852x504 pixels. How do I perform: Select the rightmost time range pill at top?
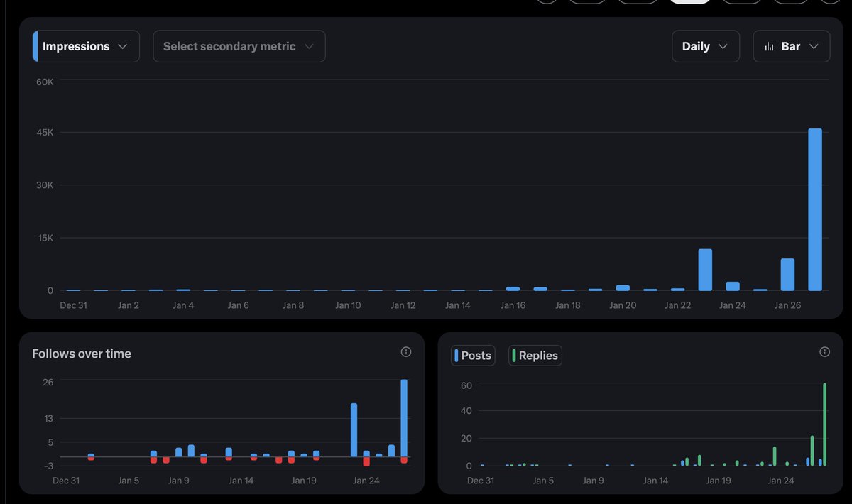(x=831, y=1)
